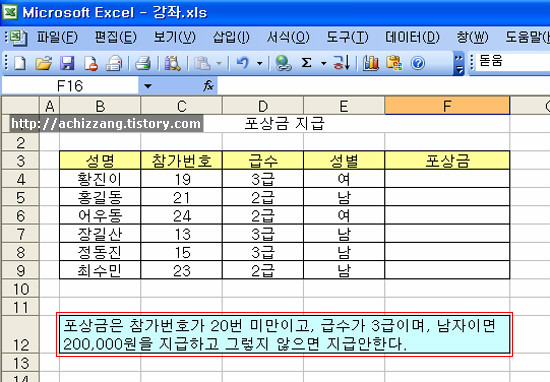The width and height of the screenshot is (550, 382).
Task: Select column D header
Action: tap(263, 106)
